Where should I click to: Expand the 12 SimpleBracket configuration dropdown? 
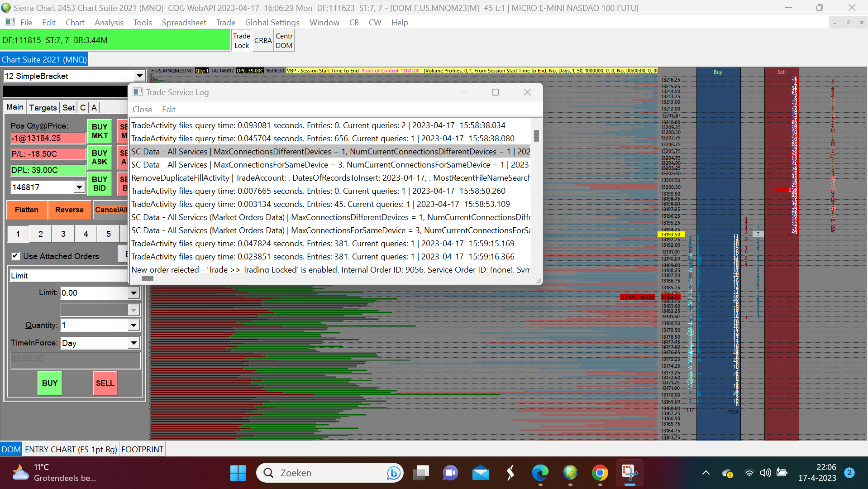[x=139, y=76]
